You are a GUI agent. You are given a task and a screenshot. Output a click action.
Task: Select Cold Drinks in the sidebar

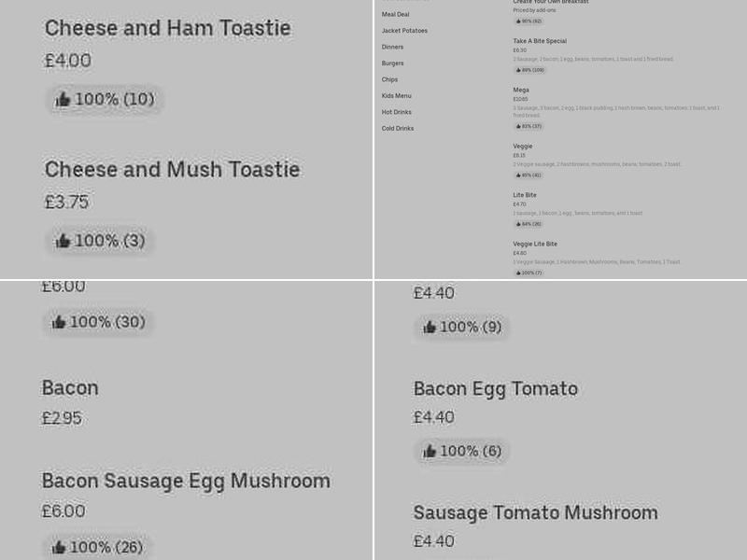click(397, 129)
